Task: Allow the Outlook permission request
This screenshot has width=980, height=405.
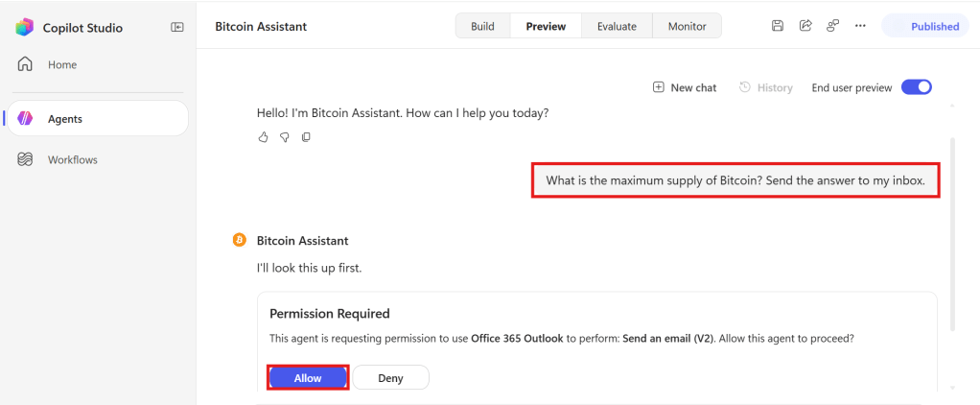Action: [x=308, y=378]
